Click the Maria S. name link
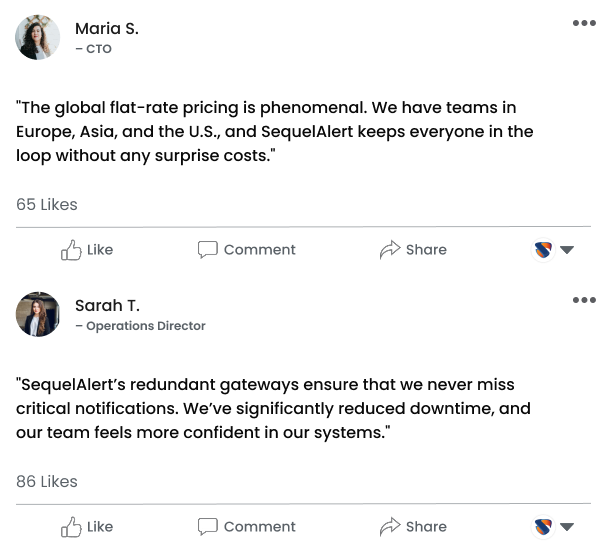Screen dimensions: 606x554 106,29
